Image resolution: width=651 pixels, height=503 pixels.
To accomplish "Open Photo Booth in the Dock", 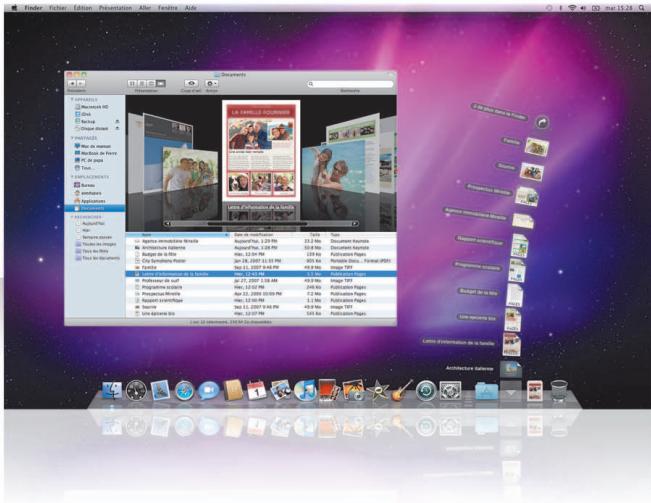I will tap(329, 390).
